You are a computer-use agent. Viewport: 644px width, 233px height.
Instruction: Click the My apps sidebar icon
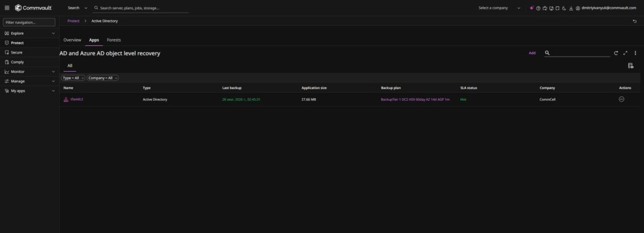tap(6, 91)
